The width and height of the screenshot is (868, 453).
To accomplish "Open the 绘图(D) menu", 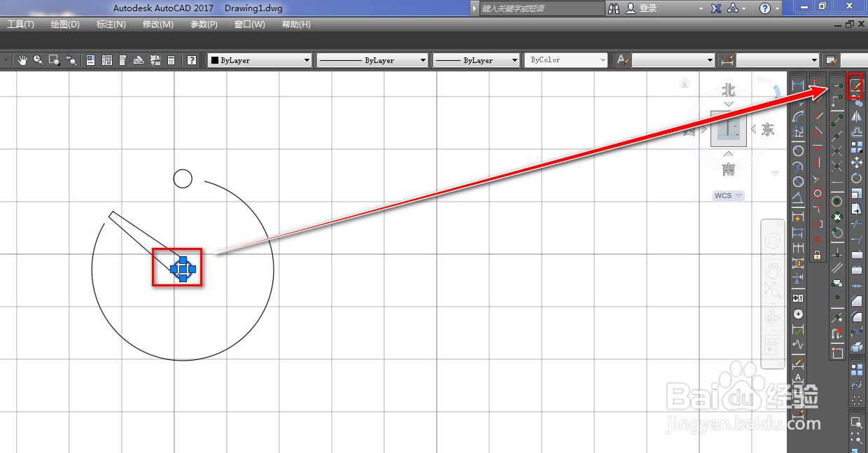I will 65,25.
